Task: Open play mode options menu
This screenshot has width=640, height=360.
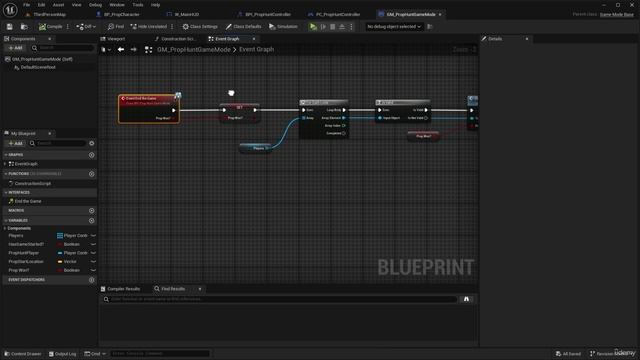Action: coord(351,27)
